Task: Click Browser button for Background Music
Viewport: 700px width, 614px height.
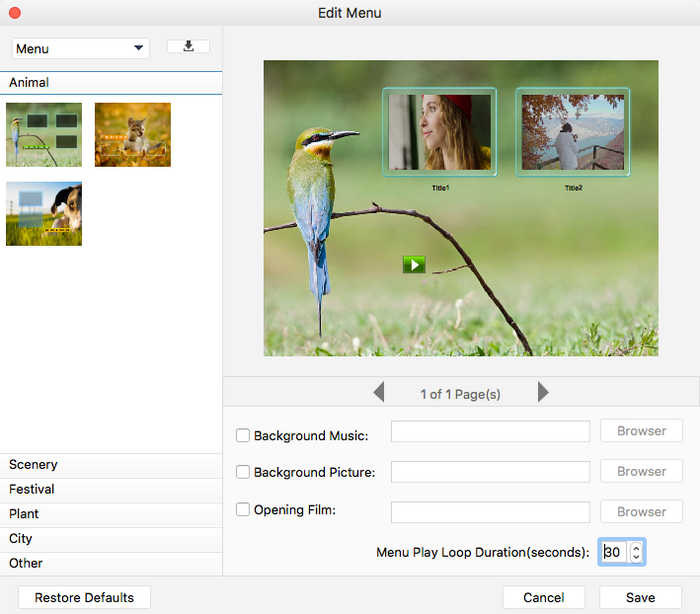Action: pyautogui.click(x=641, y=431)
